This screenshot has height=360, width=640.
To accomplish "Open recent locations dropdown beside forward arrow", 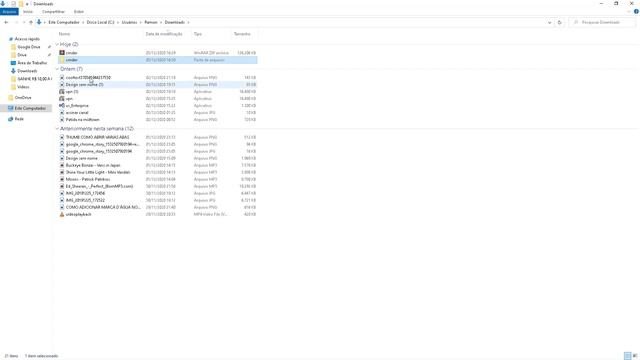I will click(x=24, y=22).
